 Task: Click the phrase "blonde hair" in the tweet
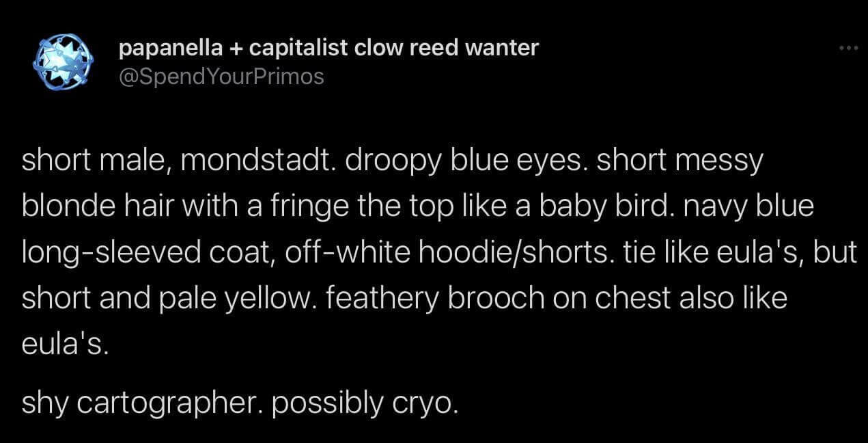click(x=93, y=207)
